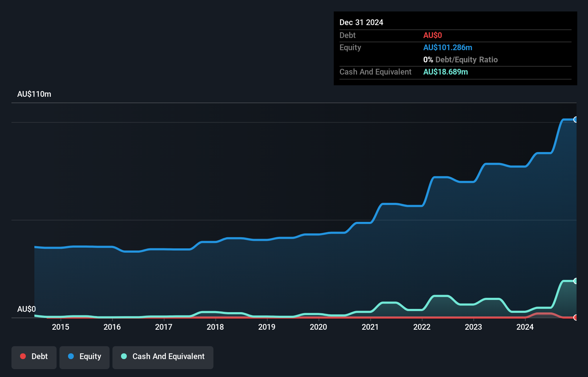The height and width of the screenshot is (377, 588).
Task: Click the AU$0 y-axis label
Action: [x=26, y=309]
